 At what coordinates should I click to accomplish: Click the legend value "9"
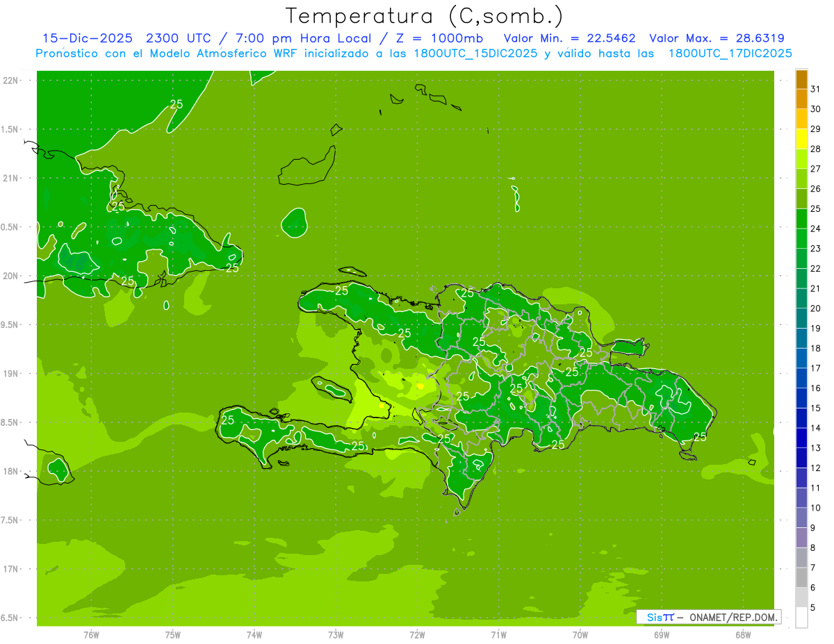[x=812, y=527]
